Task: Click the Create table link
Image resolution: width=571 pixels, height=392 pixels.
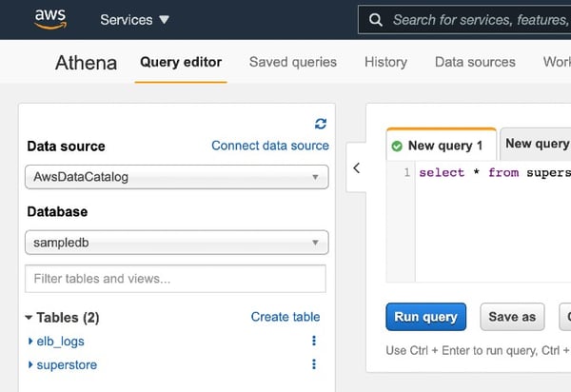Action: coord(285,317)
